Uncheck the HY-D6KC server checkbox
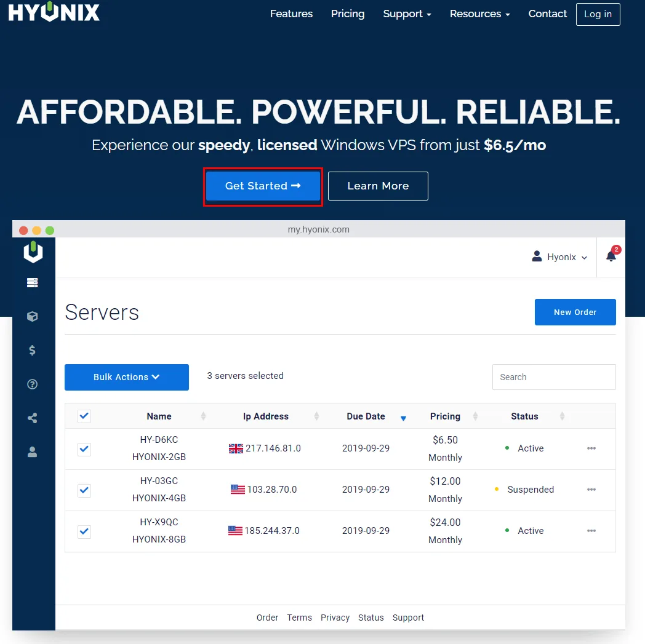 coord(84,449)
